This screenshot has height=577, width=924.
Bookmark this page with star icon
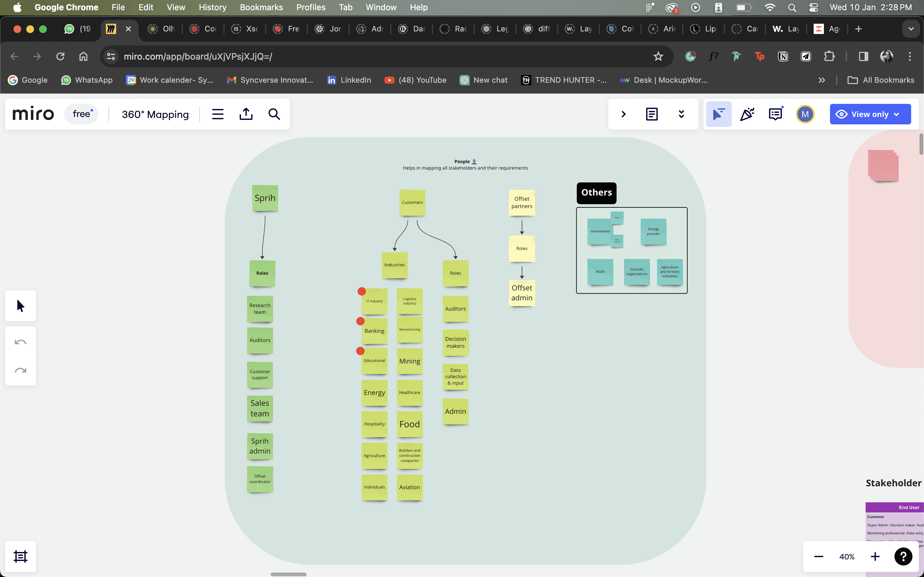click(658, 56)
